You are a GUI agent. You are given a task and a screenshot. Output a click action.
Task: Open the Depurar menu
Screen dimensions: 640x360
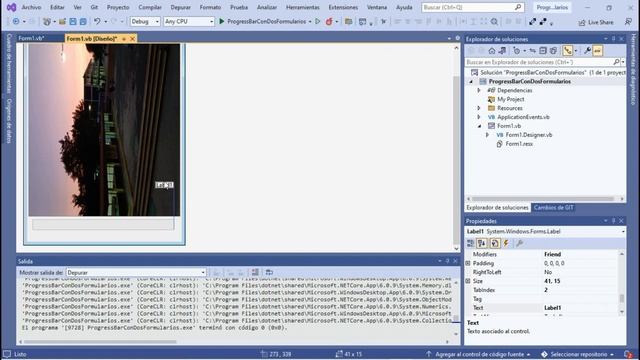click(180, 7)
